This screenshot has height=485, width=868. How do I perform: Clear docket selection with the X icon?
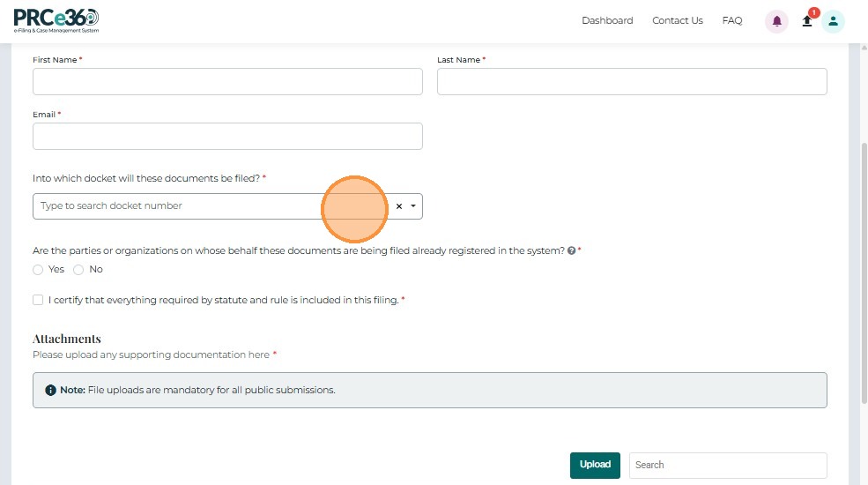pyautogui.click(x=398, y=206)
